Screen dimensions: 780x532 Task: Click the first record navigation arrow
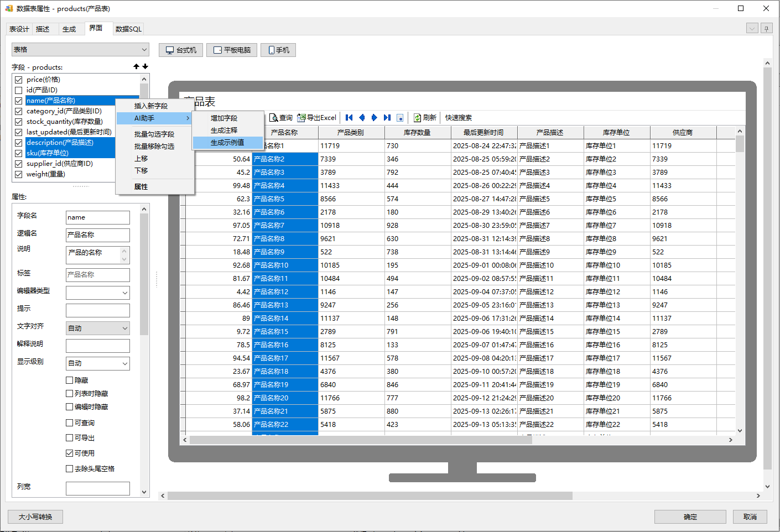pos(349,118)
